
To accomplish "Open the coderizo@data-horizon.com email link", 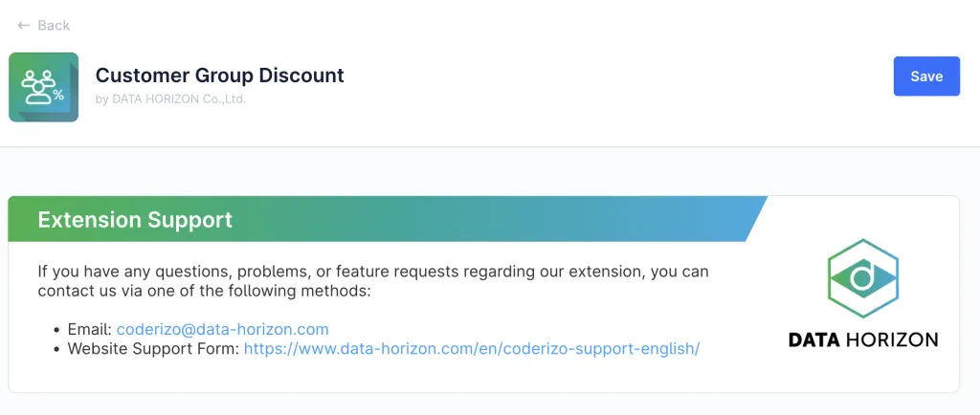I will point(222,329).
